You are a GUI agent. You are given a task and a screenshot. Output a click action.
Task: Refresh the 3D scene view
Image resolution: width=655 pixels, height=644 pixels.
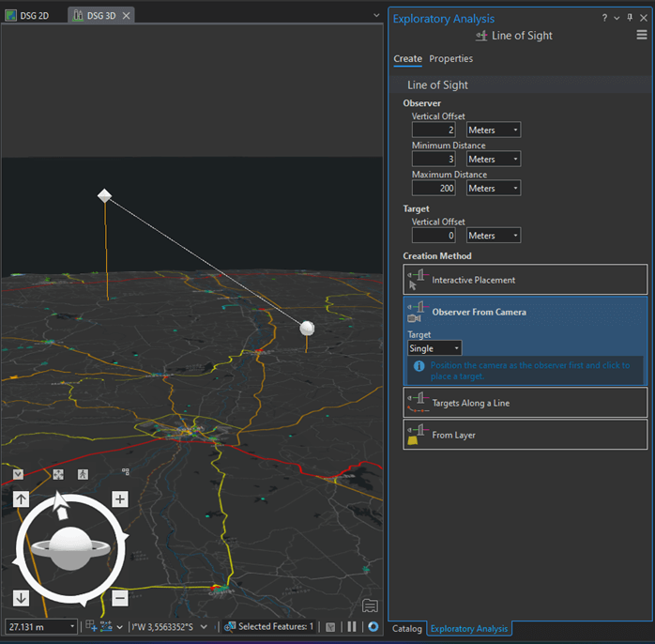tap(373, 626)
